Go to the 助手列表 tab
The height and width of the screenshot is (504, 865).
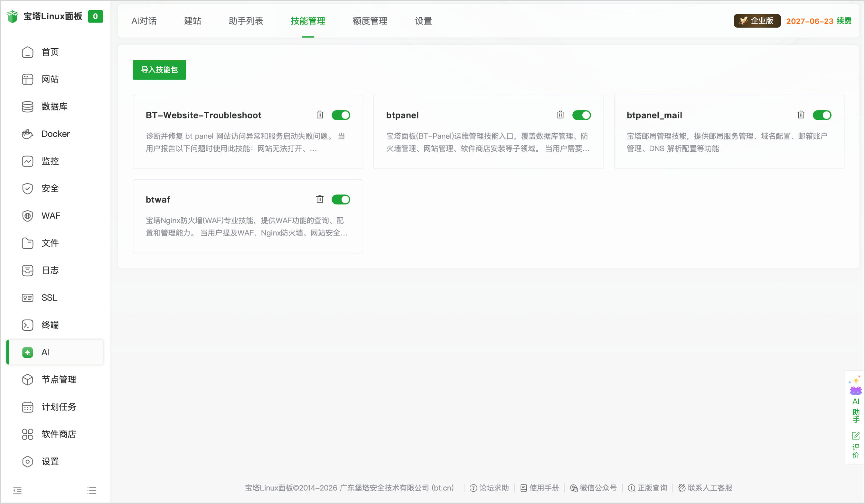click(246, 21)
